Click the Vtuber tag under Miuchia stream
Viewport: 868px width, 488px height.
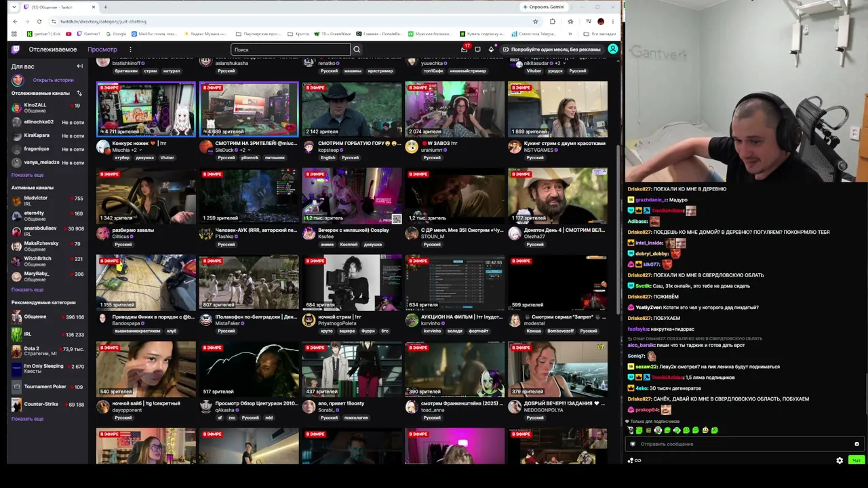pos(167,158)
